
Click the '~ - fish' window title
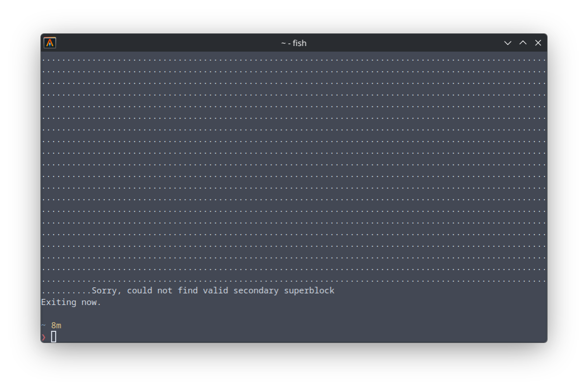294,43
